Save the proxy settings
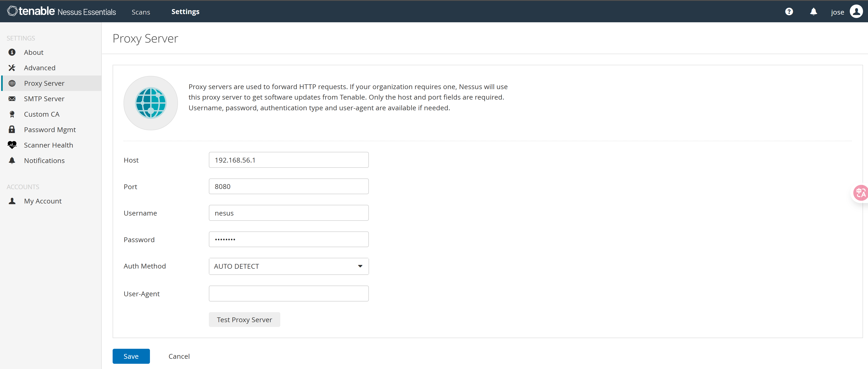 click(131, 356)
